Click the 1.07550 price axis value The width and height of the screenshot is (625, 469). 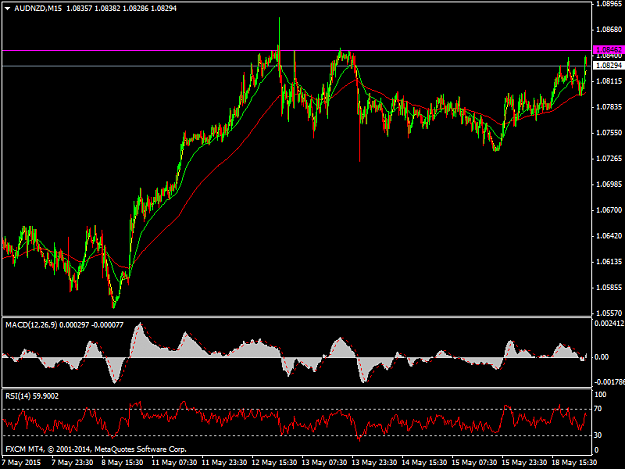[609, 133]
